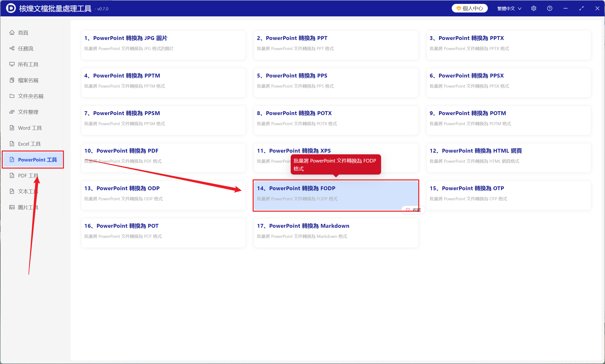
Task: Click the heart favorite icon on FODP card
Action: point(408,210)
